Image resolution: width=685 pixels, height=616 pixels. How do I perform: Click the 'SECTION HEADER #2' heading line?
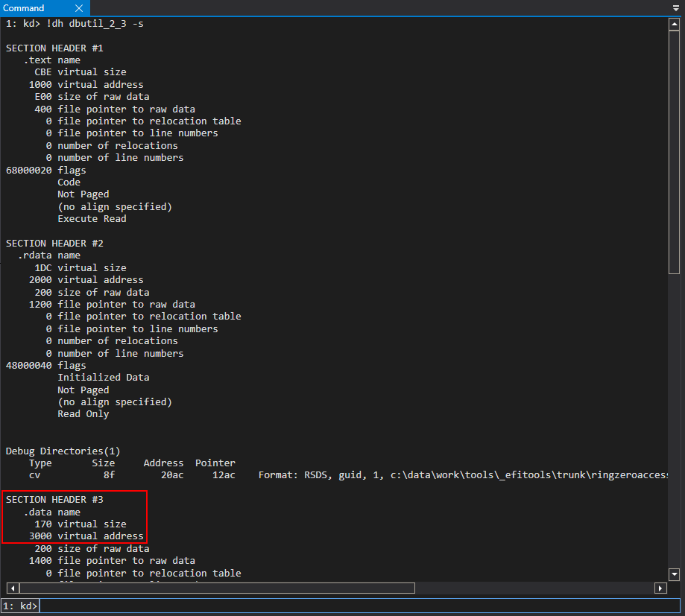[54, 244]
